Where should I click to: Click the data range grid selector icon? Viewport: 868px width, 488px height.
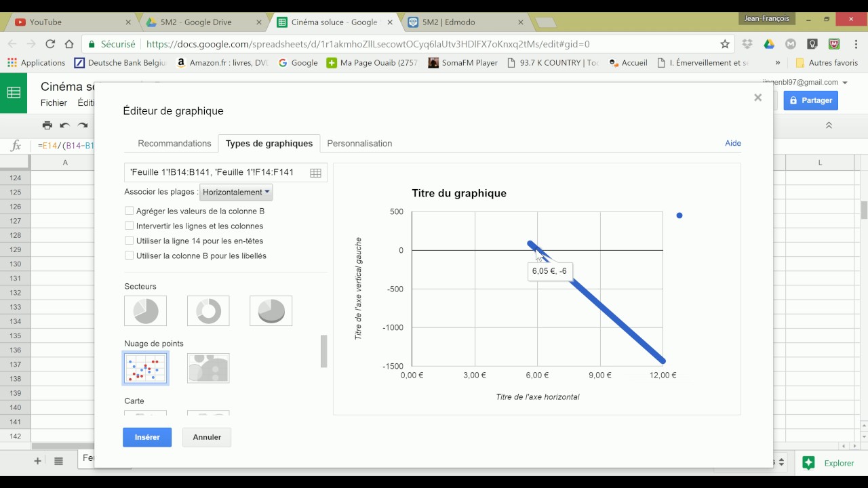[x=315, y=173]
